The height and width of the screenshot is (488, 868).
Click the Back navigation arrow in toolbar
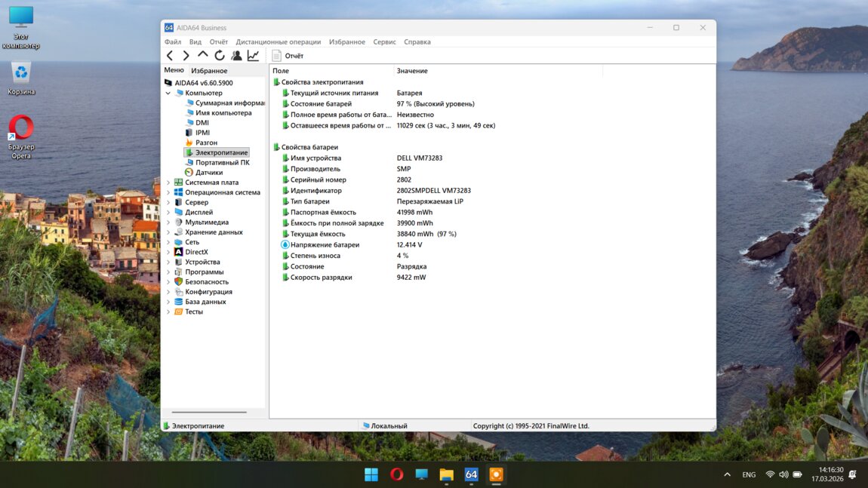click(170, 56)
